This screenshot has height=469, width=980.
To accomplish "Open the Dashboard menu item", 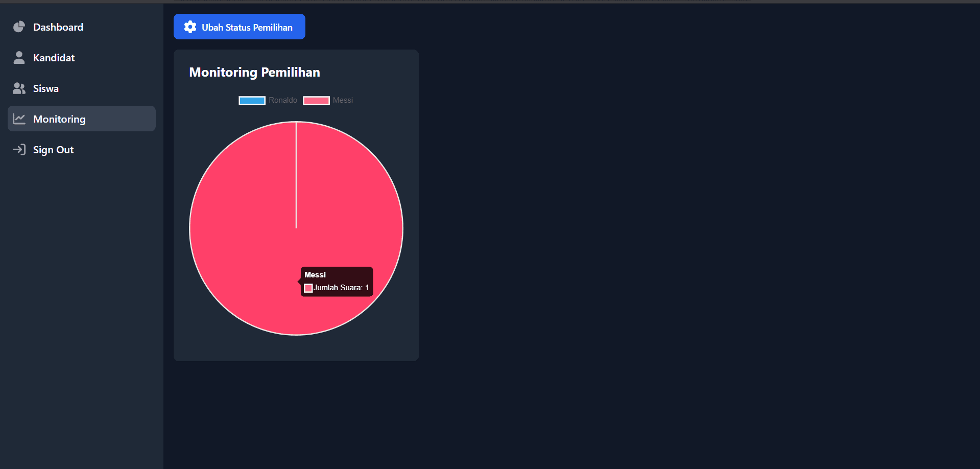I will tap(82, 27).
